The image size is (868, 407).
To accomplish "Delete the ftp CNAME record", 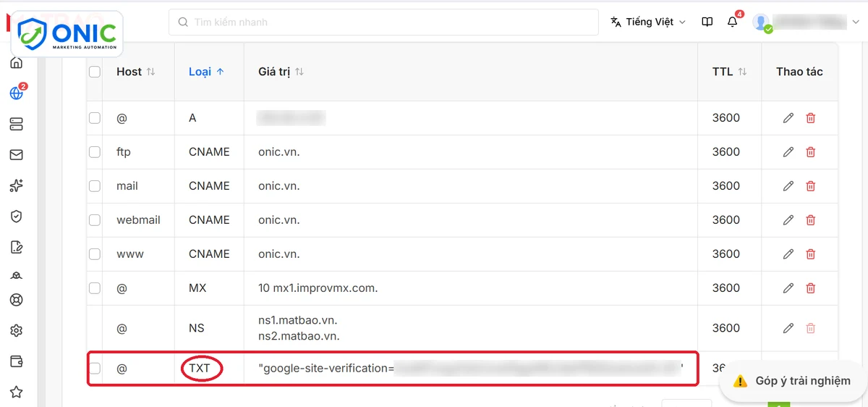I will pos(811,152).
